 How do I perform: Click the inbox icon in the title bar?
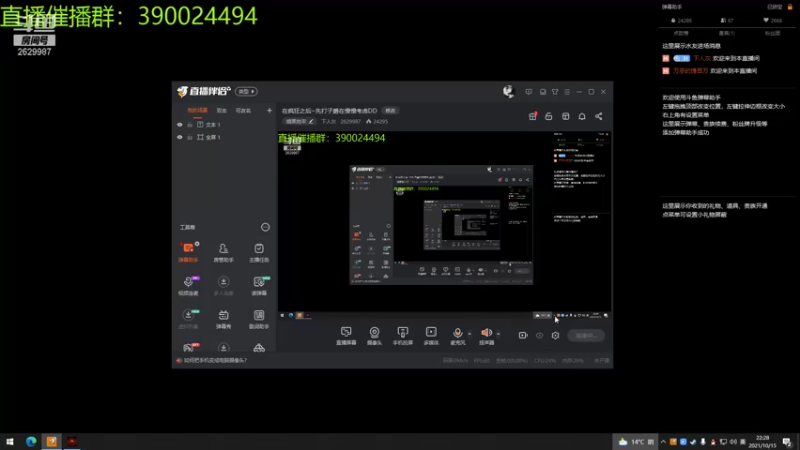click(x=543, y=92)
